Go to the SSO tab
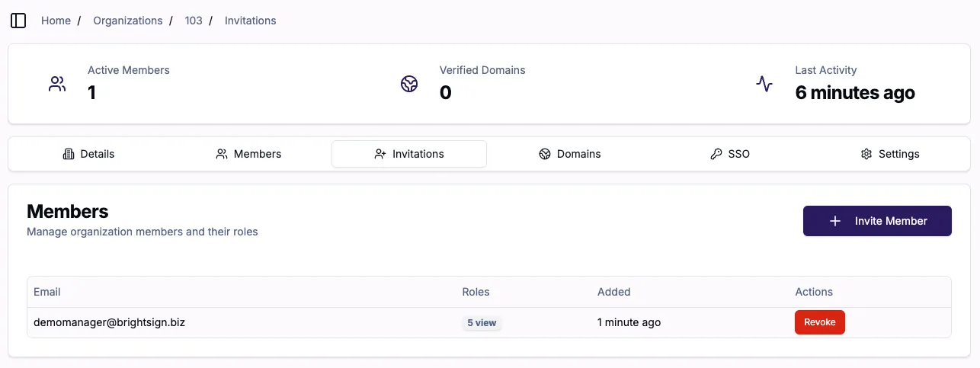980x368 pixels. point(730,154)
